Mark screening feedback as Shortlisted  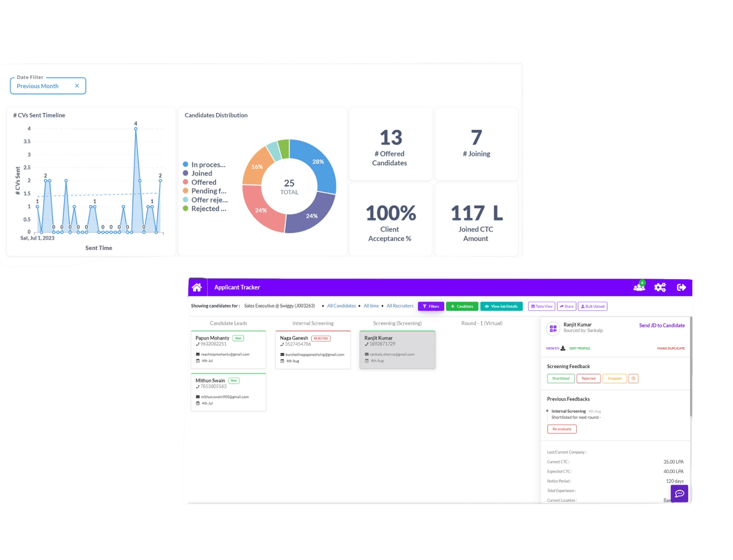pos(561,378)
